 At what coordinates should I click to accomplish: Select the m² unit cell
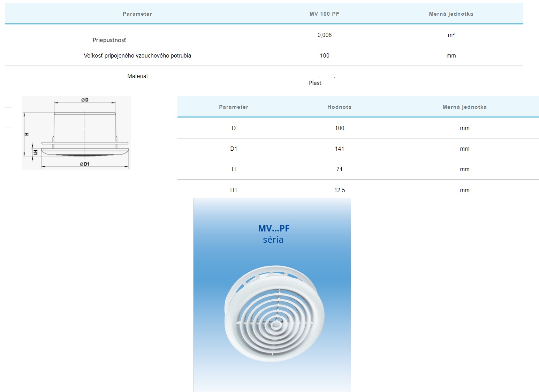point(451,35)
